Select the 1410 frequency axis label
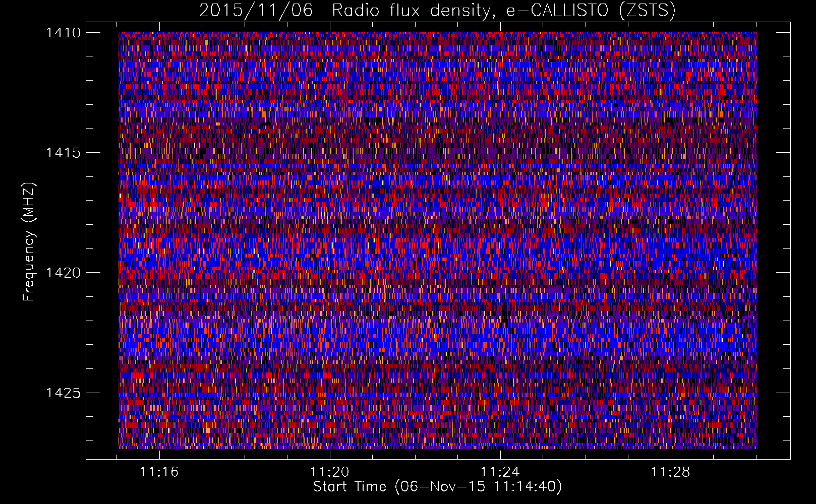Screen dimensions: 816x504 click(x=63, y=33)
